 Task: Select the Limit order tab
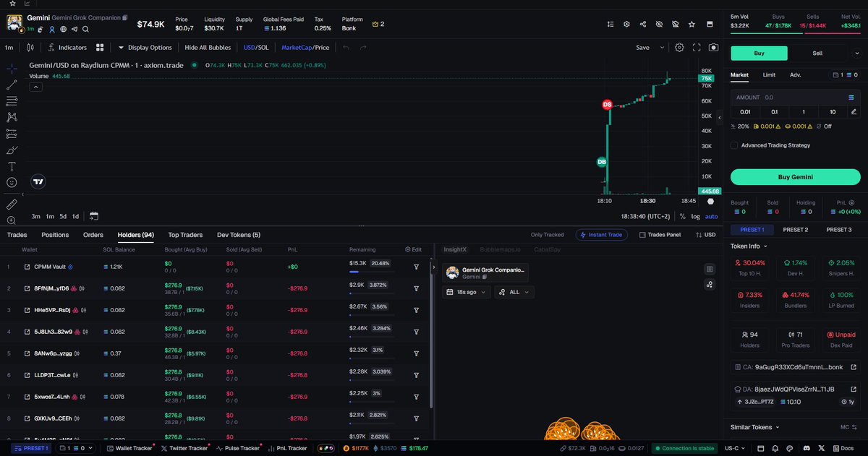pyautogui.click(x=769, y=74)
